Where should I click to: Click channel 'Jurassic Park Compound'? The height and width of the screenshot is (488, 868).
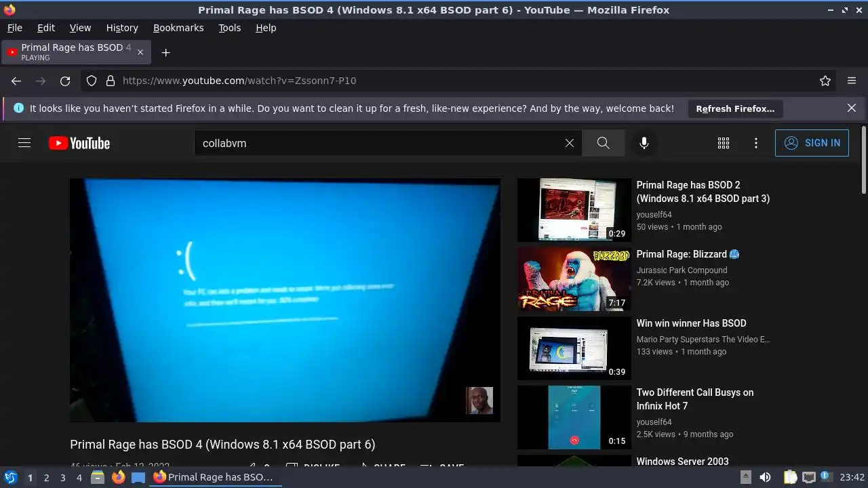tap(682, 270)
